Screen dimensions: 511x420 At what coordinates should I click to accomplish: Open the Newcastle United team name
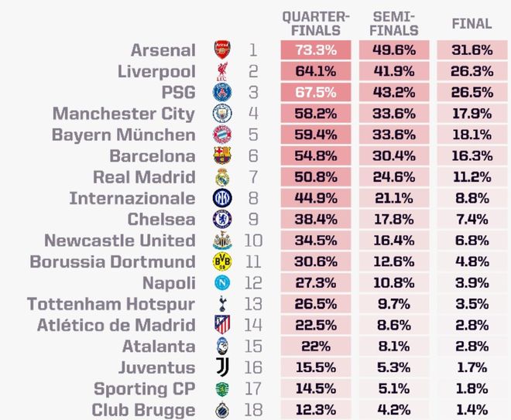coord(120,241)
